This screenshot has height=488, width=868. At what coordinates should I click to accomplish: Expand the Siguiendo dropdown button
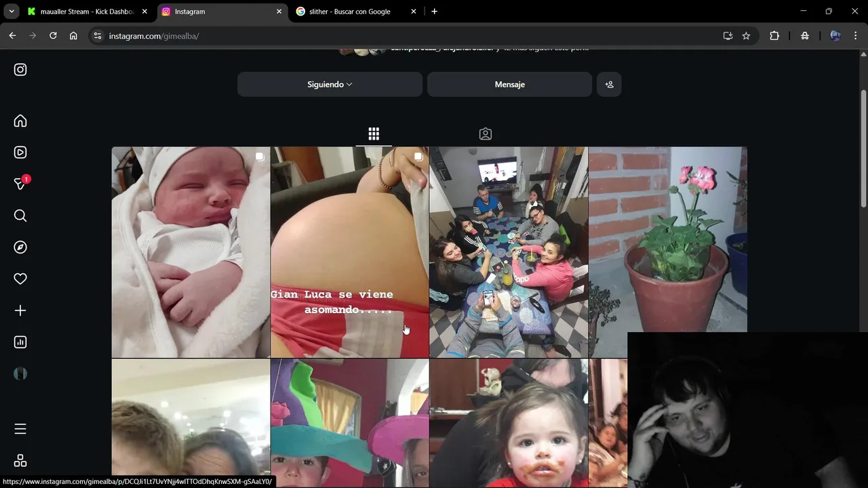coord(330,85)
